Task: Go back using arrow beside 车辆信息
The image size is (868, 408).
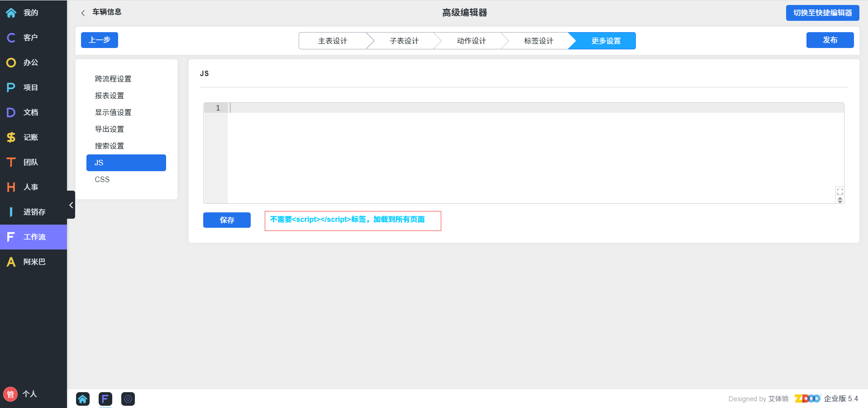Action: (x=83, y=13)
